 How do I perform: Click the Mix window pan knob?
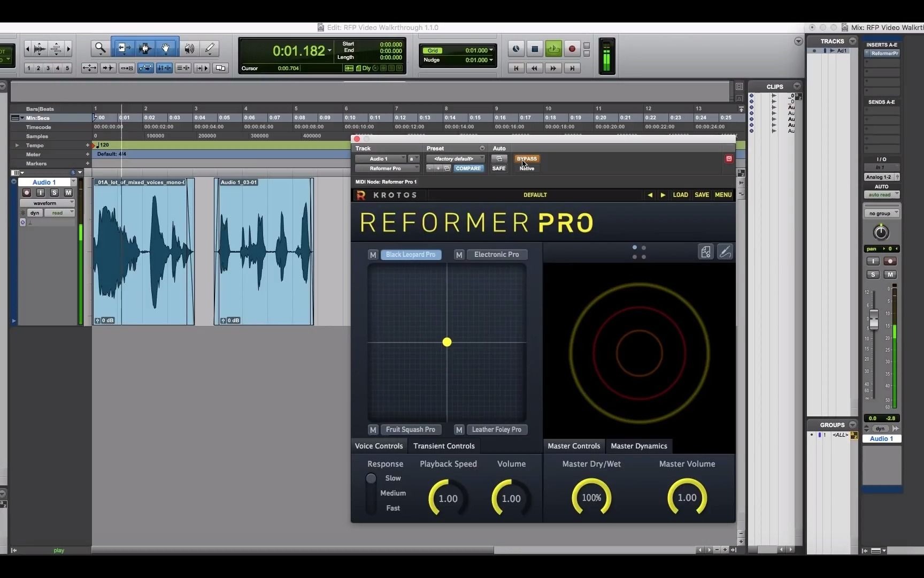pyautogui.click(x=881, y=233)
